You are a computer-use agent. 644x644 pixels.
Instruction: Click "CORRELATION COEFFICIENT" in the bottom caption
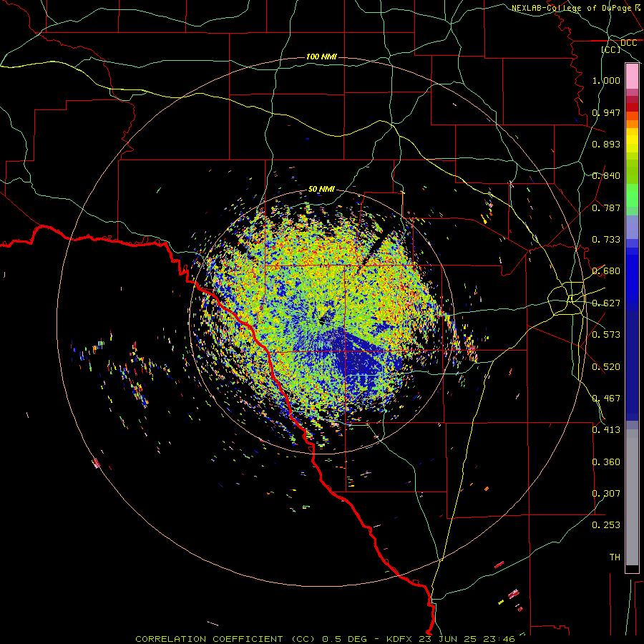[x=209, y=639]
